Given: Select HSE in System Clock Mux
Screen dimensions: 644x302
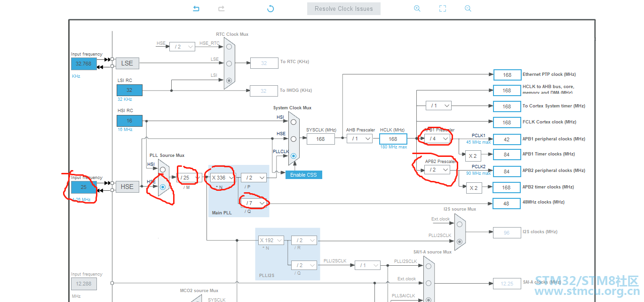Looking at the screenshot, I should point(294,139).
